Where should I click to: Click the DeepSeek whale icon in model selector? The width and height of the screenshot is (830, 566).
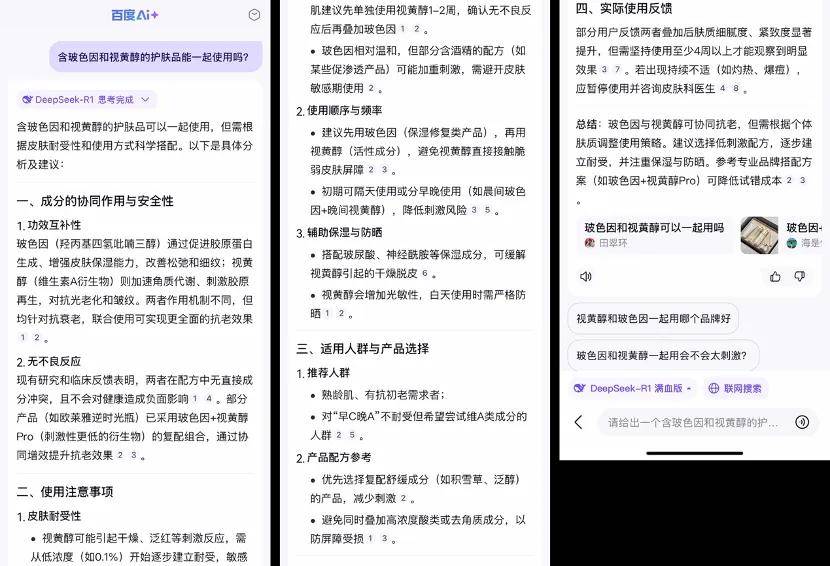580,388
